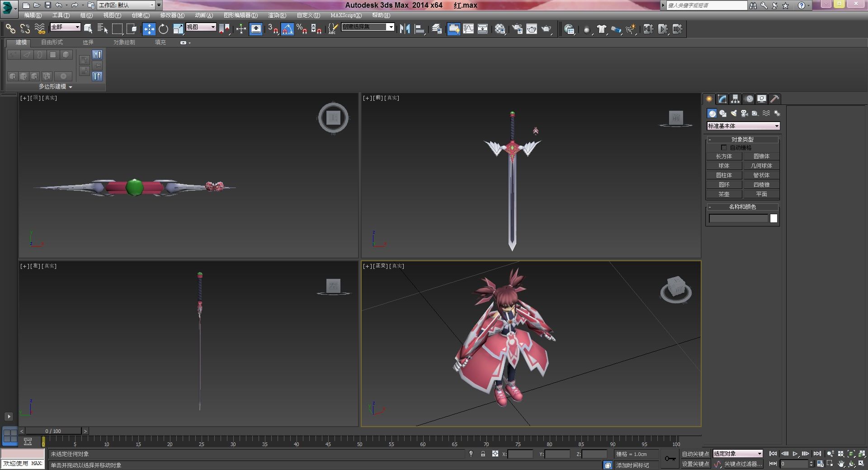This screenshot has width=868, height=470.
Task: Toggle Window/Crossing selection mode
Action: [x=132, y=29]
